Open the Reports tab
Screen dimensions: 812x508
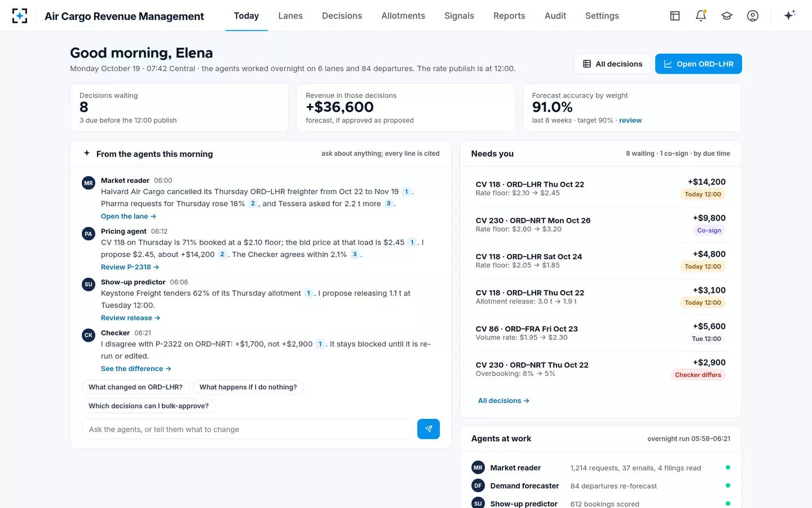pyautogui.click(x=509, y=16)
